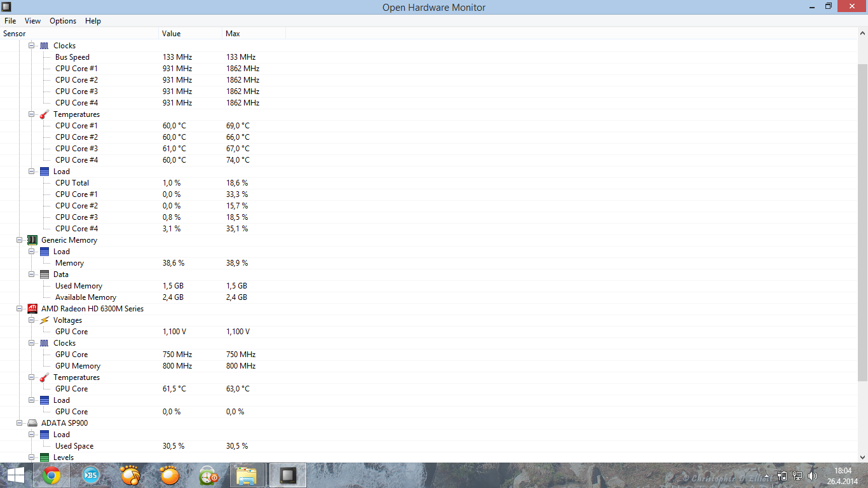This screenshot has width=868, height=488.
Task: Click the thermometer icon beside CPU core Temperatures
Action: 44,114
